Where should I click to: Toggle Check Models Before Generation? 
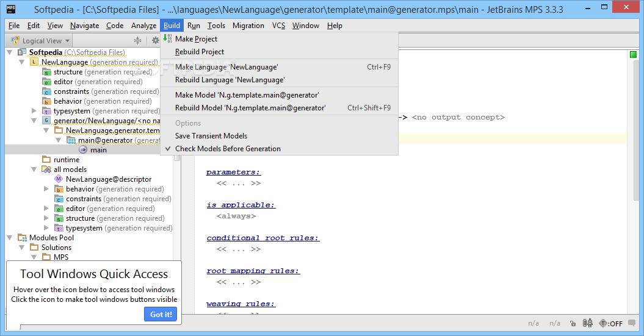click(228, 149)
